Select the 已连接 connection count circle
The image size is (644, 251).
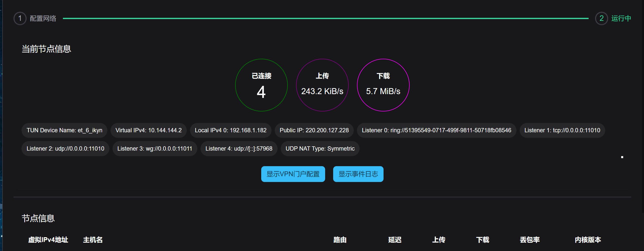pos(261,85)
